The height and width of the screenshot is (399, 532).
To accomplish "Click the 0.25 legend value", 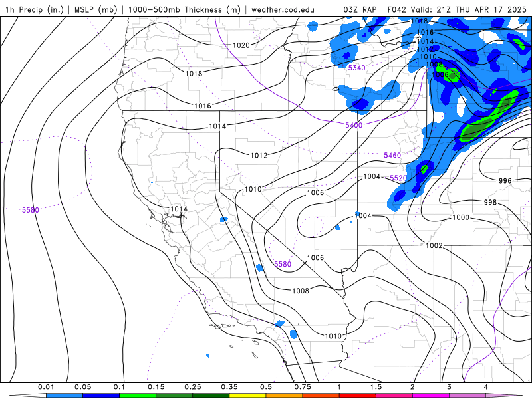I will tap(193, 387).
